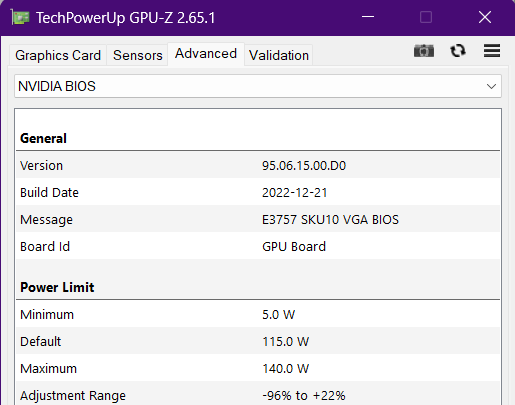Minimize the GPU-Z window
Screen dimensions: 515x405
point(368,17)
